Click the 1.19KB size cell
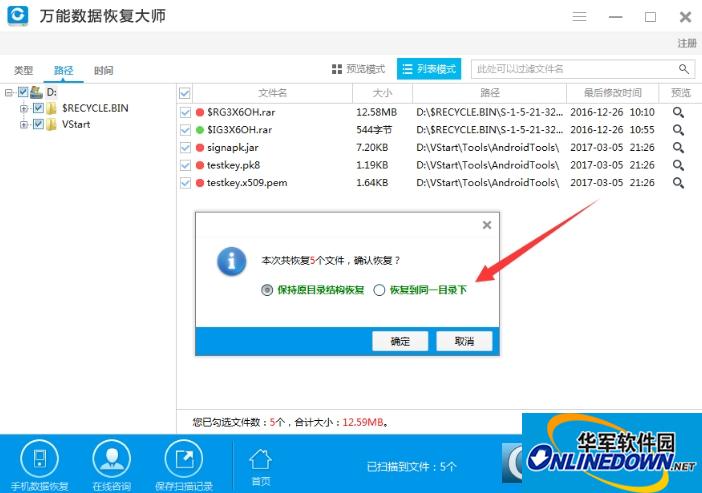Screen dimensions: 702x493 point(372,165)
